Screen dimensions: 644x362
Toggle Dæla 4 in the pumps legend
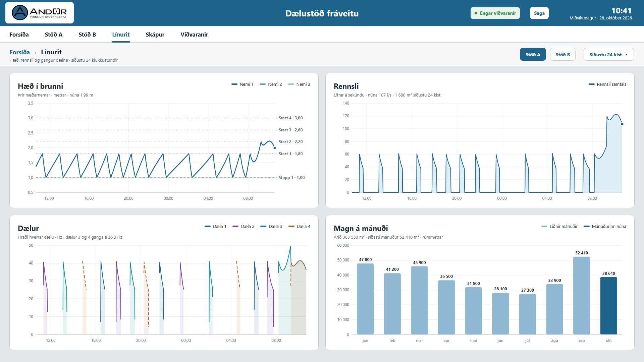[300, 226]
